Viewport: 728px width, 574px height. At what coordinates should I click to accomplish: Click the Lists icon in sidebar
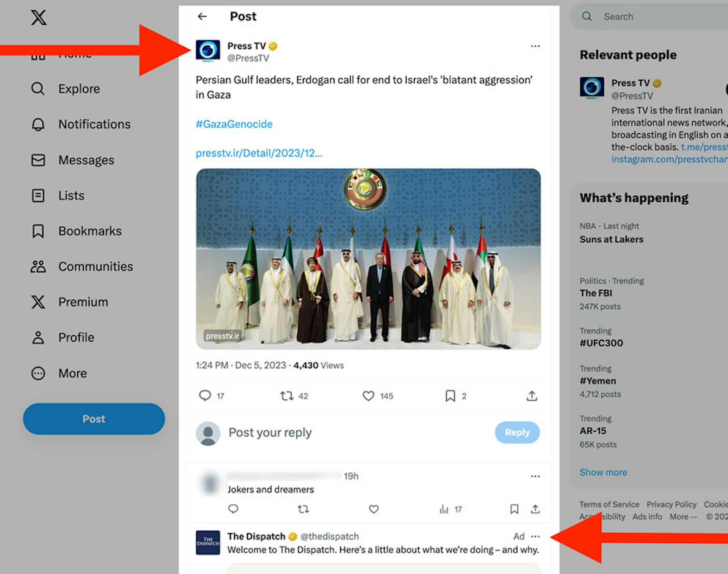click(x=38, y=196)
